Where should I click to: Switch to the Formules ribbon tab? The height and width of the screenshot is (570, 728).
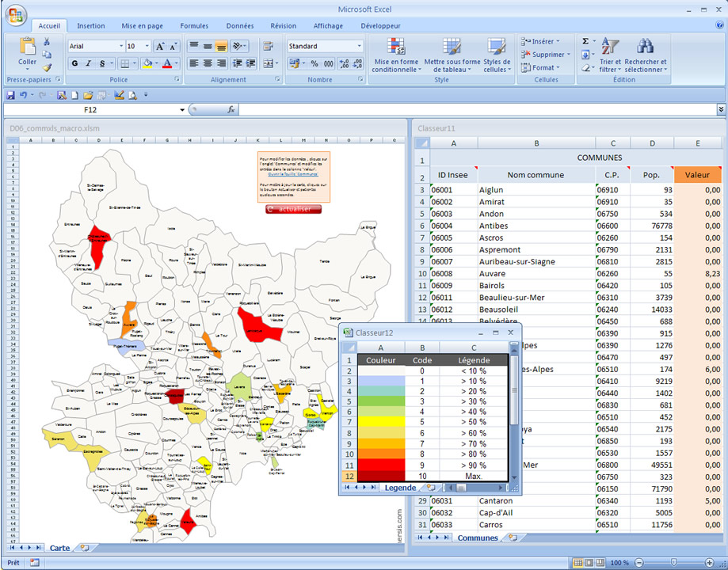194,26
